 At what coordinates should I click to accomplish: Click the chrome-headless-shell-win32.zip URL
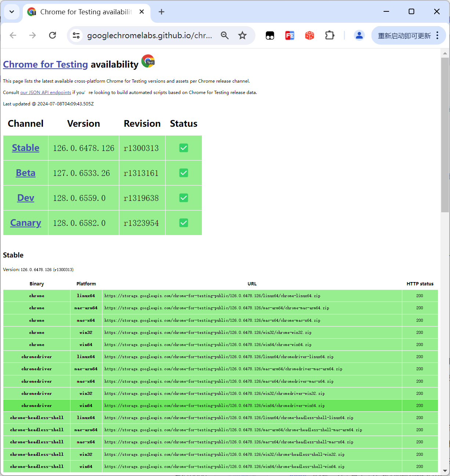tap(224, 454)
